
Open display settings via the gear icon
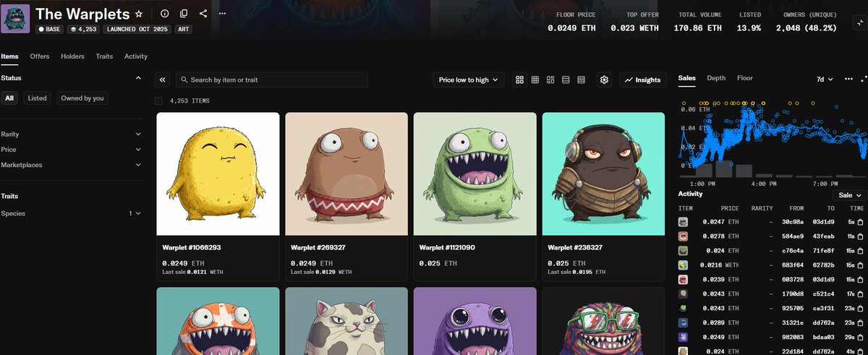click(605, 80)
